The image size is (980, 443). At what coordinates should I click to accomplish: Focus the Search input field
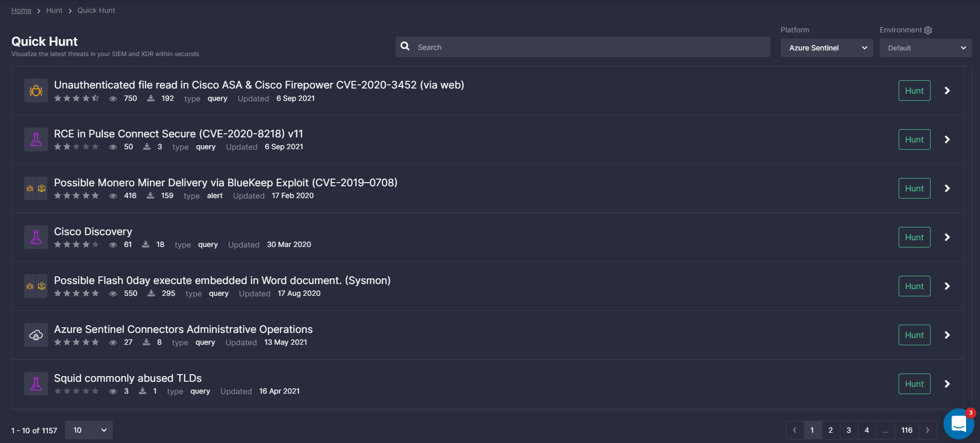583,47
